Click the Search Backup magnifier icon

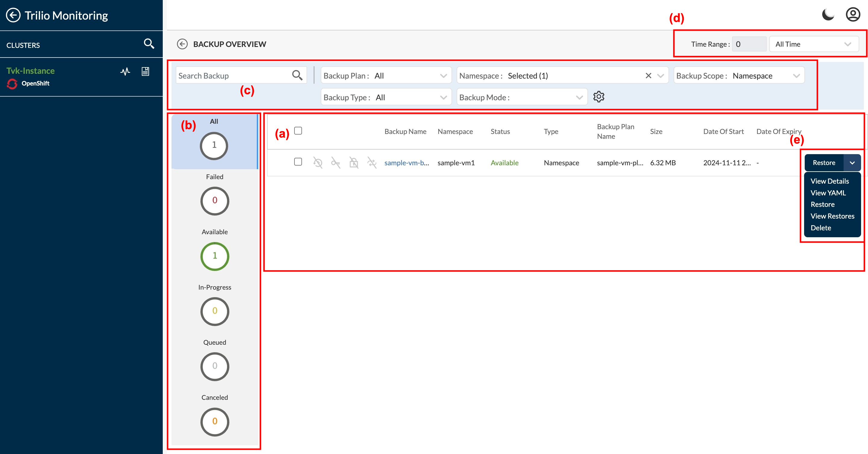point(297,75)
